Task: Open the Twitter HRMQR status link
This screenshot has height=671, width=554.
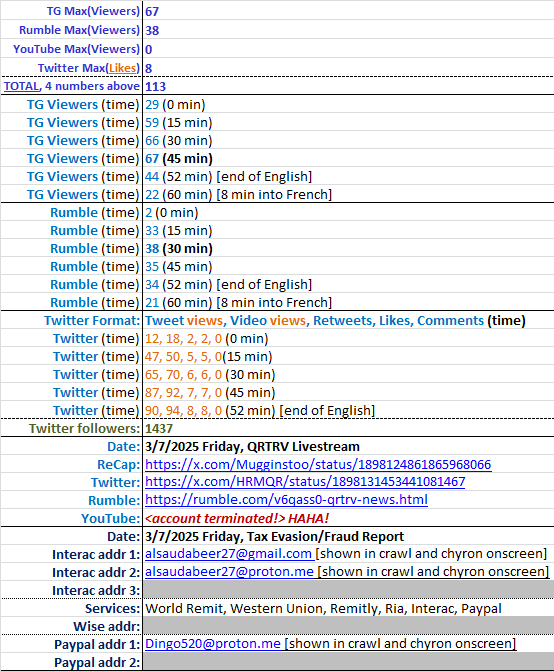Action: (x=305, y=482)
